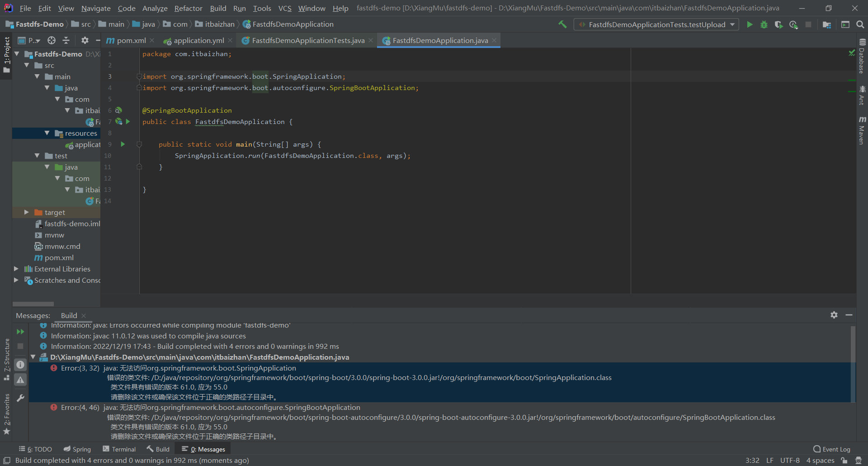The height and width of the screenshot is (466, 868).
Task: Toggle warnings filter in Messages sidebar
Action: (x=20, y=380)
